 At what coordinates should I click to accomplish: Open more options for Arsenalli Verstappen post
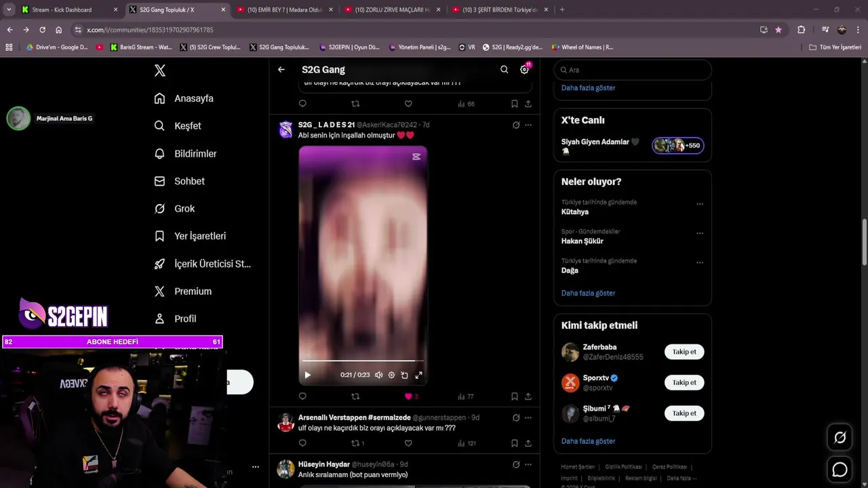tap(528, 418)
